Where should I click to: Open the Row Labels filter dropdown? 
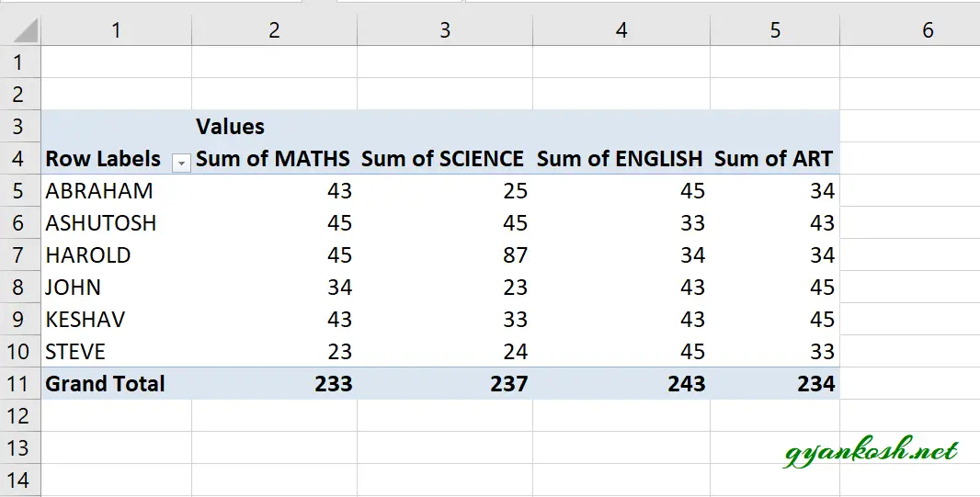(181, 163)
